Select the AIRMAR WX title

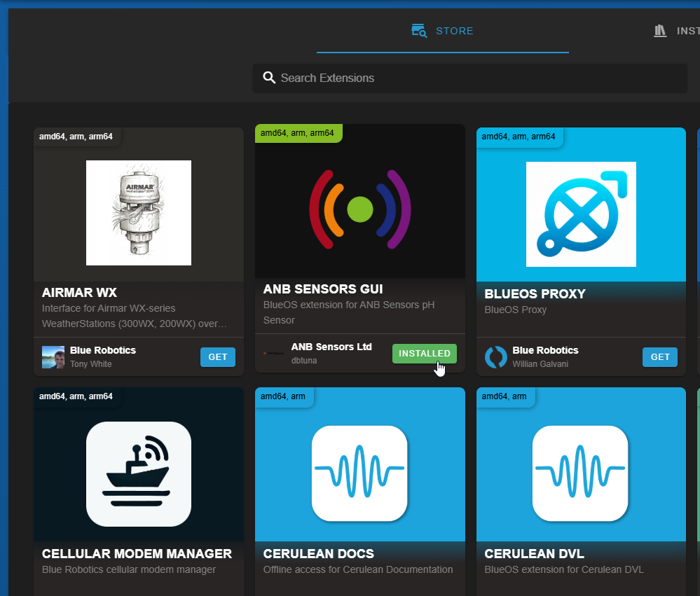point(79,293)
